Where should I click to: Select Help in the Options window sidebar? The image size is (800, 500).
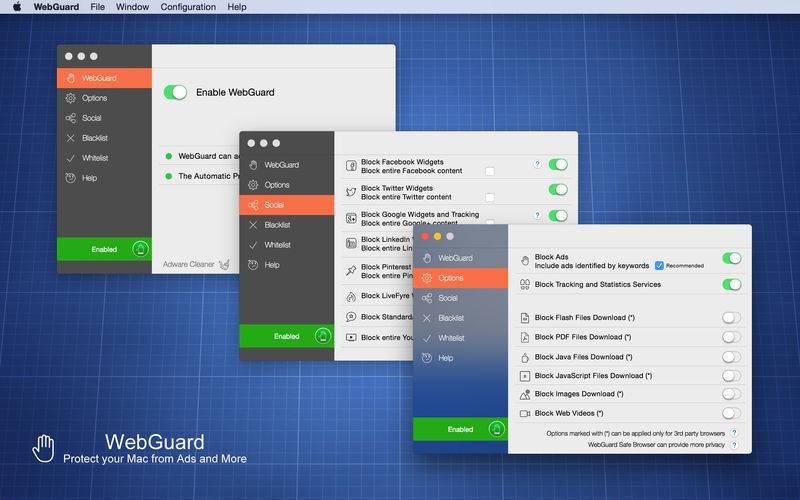point(461,358)
